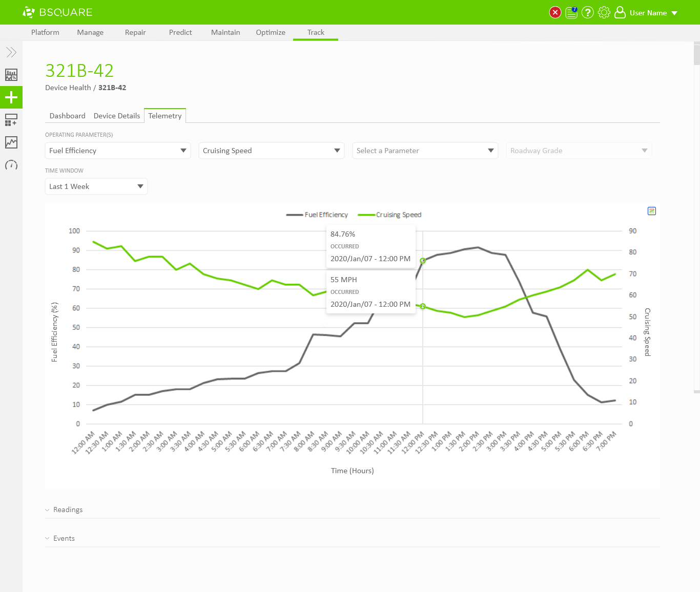Viewport: 700px width, 592px height.
Task: Click the Device Health breadcrumb link
Action: click(x=68, y=88)
